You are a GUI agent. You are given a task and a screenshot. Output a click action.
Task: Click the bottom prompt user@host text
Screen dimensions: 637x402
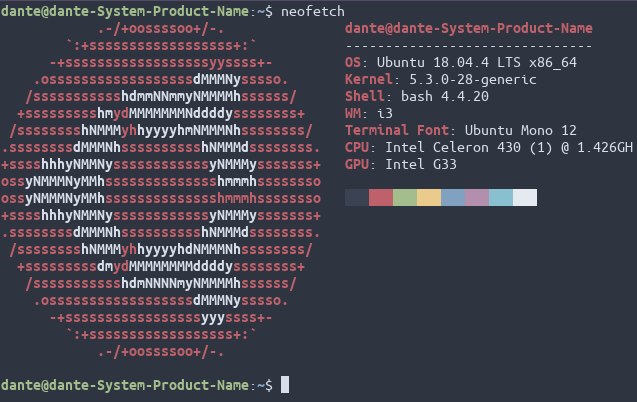124,385
